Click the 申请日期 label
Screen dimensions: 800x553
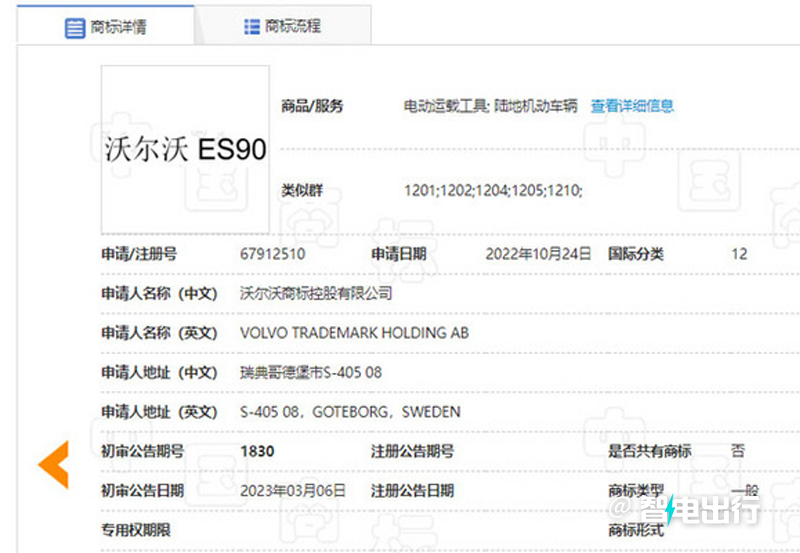[398, 254]
